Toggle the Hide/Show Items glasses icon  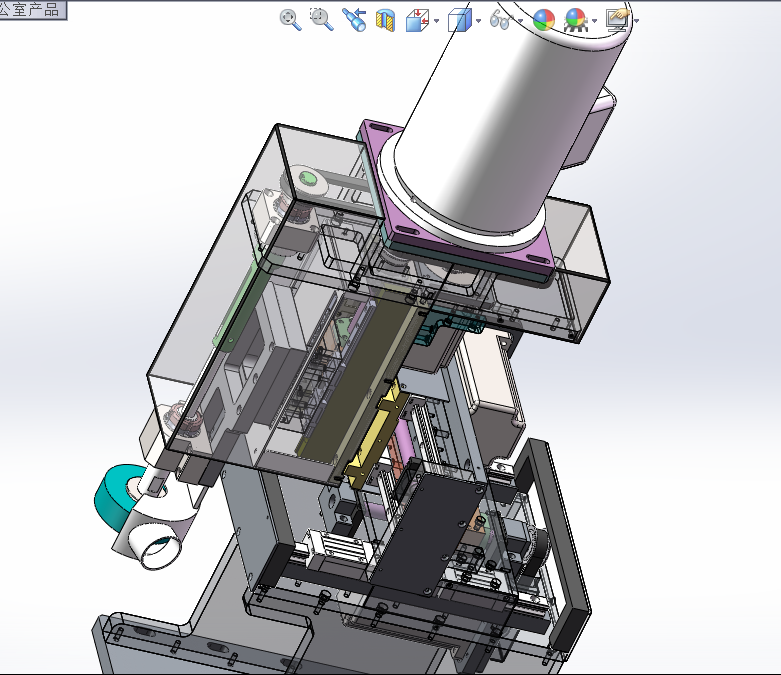pos(501,20)
